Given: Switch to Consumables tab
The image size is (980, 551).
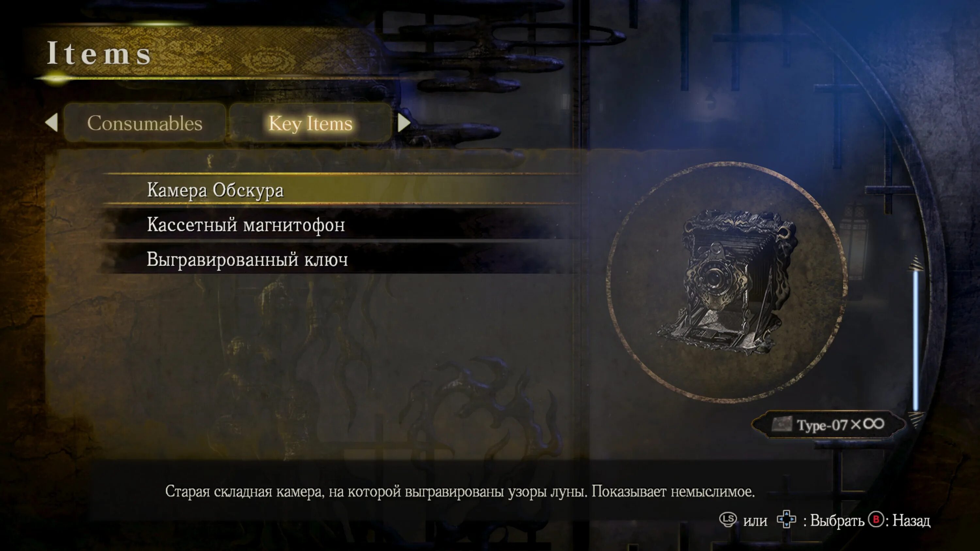Looking at the screenshot, I should pyautogui.click(x=145, y=123).
